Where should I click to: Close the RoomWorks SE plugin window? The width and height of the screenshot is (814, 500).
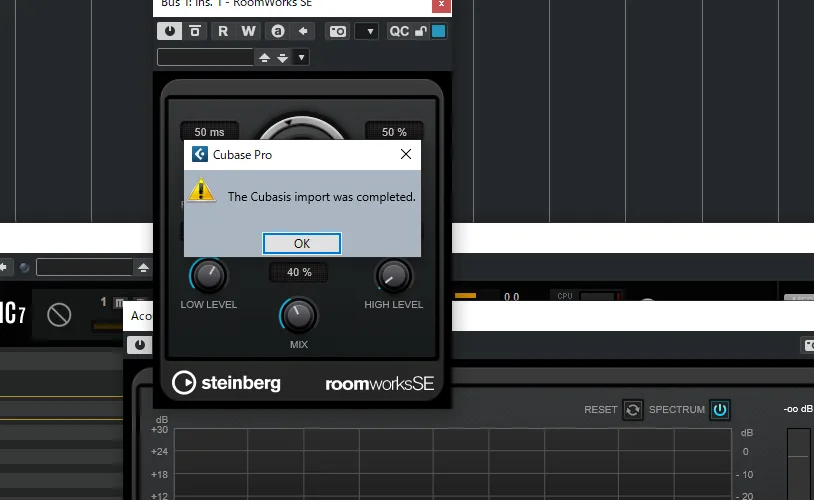[441, 4]
